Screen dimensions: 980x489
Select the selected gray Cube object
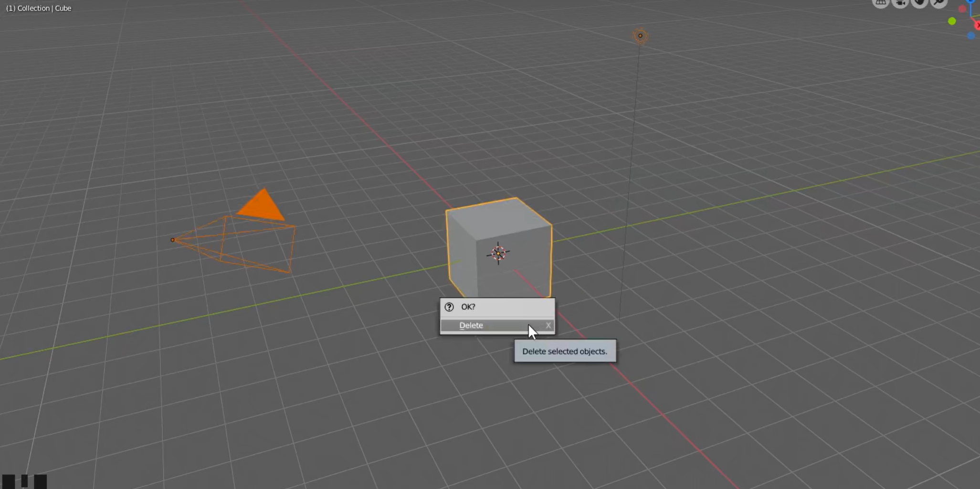point(499,248)
